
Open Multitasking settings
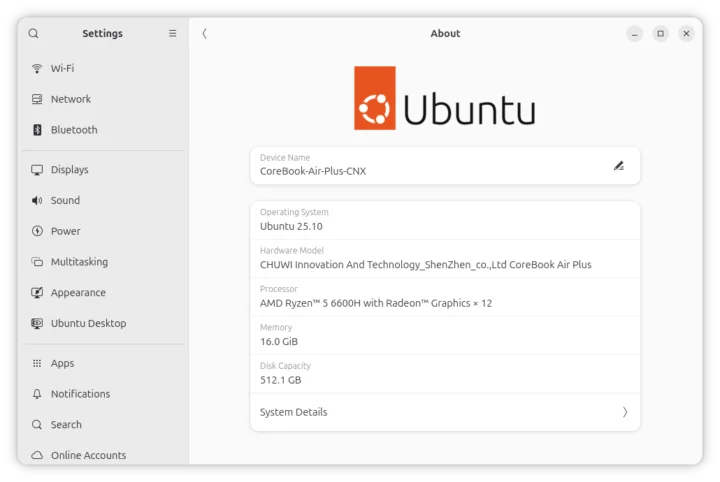[x=103, y=262]
